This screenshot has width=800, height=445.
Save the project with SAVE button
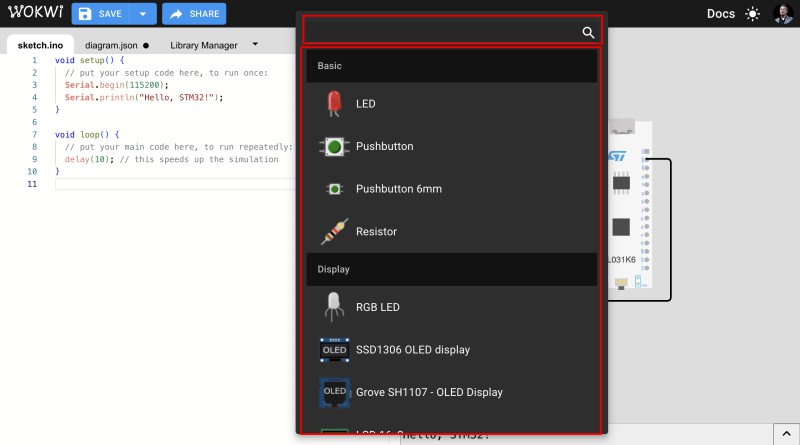[x=101, y=14]
